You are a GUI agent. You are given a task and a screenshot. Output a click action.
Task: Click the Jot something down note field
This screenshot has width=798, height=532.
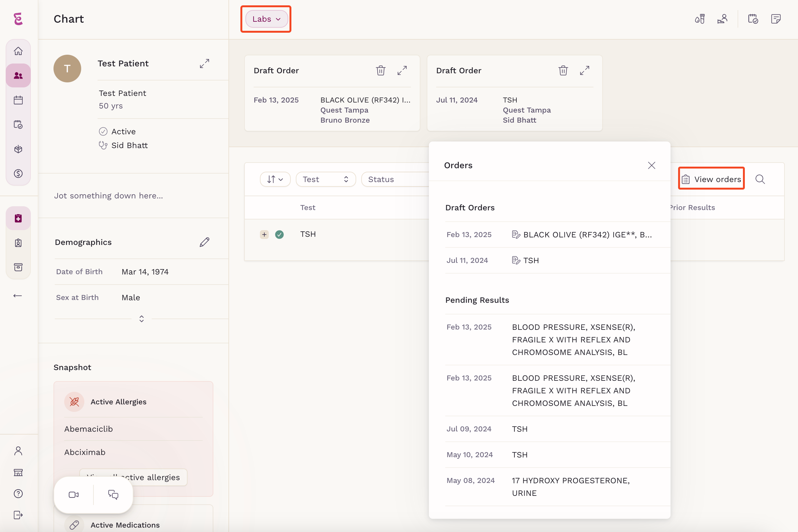(109, 196)
